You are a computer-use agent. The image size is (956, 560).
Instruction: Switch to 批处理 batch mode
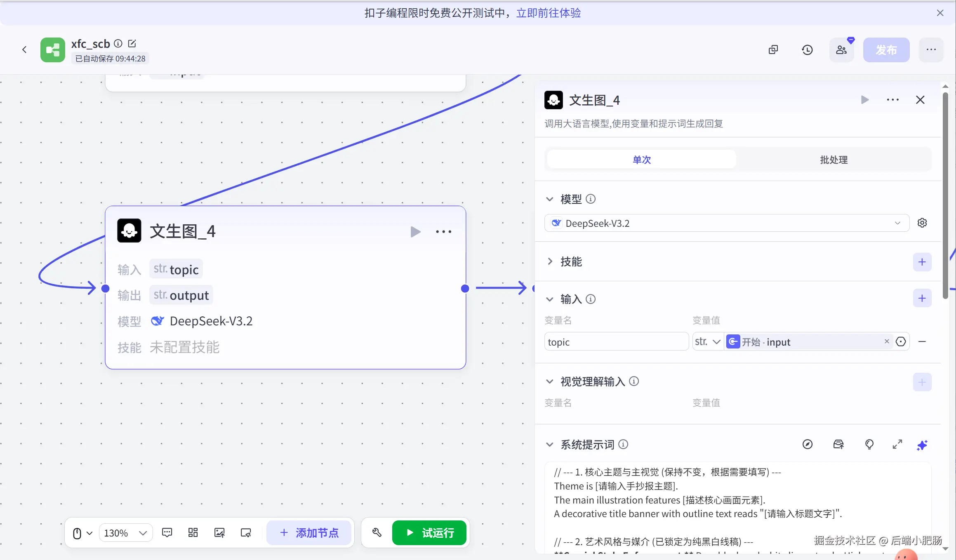pyautogui.click(x=834, y=160)
